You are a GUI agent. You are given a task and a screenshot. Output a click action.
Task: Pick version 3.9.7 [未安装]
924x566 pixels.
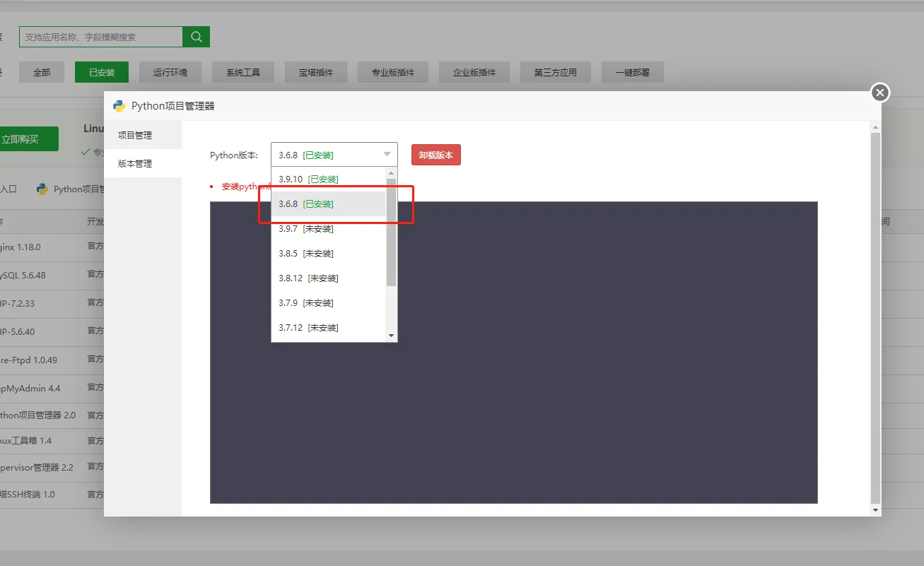[329, 229]
